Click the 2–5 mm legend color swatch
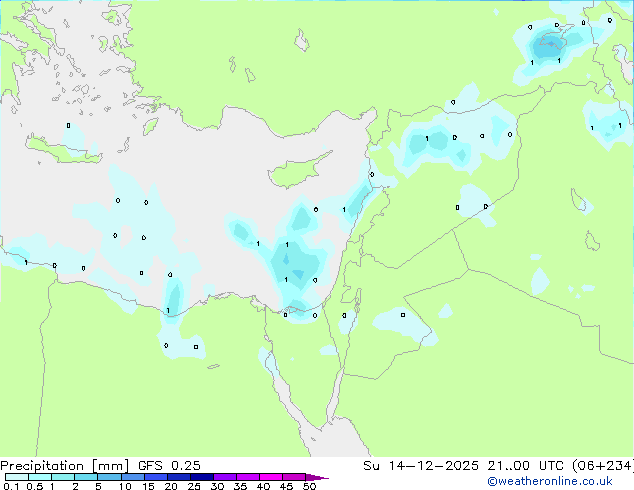634x490 pixels. pyautogui.click(x=86, y=477)
